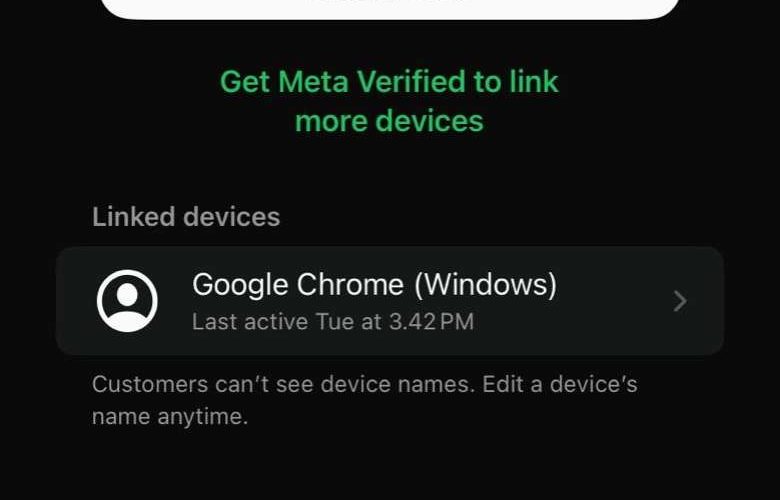The image size is (780, 500).
Task: Click the word 'Chrome' in device title
Action: (350, 285)
